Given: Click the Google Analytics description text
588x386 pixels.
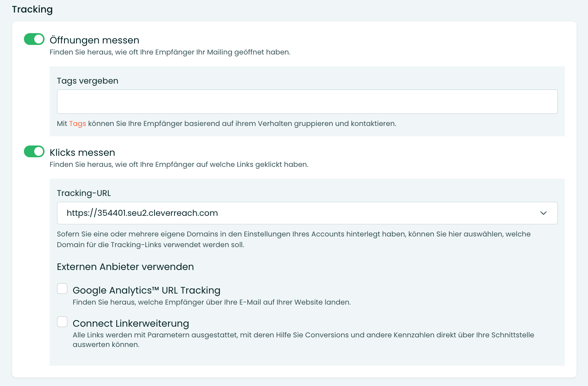Looking at the screenshot, I should click(x=212, y=302).
